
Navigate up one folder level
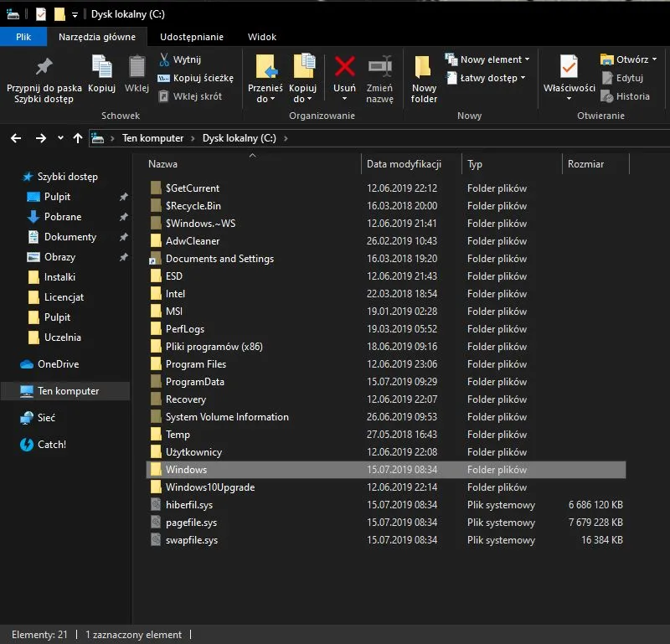point(78,137)
